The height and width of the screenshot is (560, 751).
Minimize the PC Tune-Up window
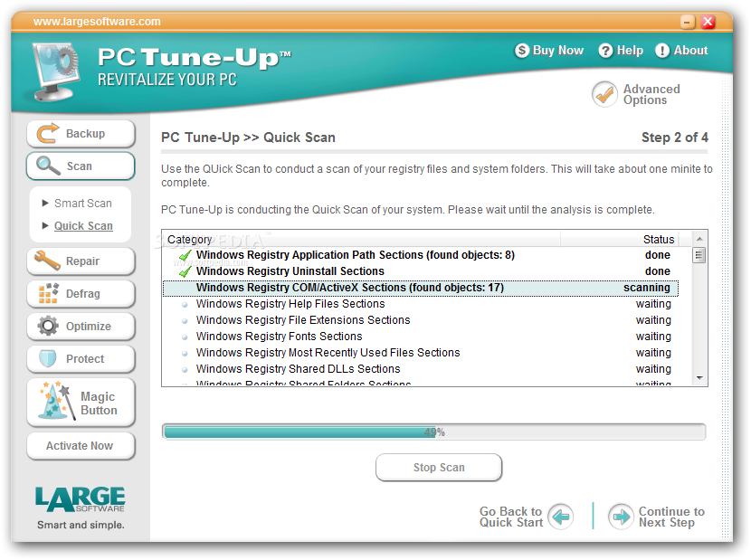(688, 22)
